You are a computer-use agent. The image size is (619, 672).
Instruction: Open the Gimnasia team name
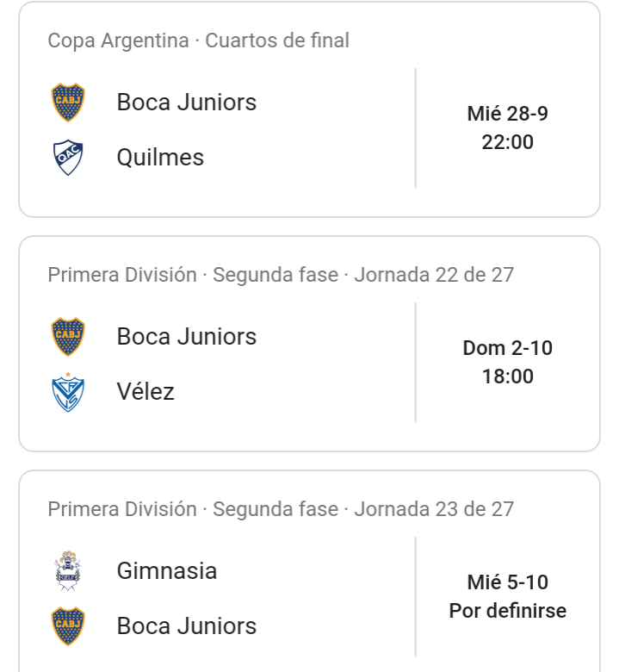click(x=167, y=571)
